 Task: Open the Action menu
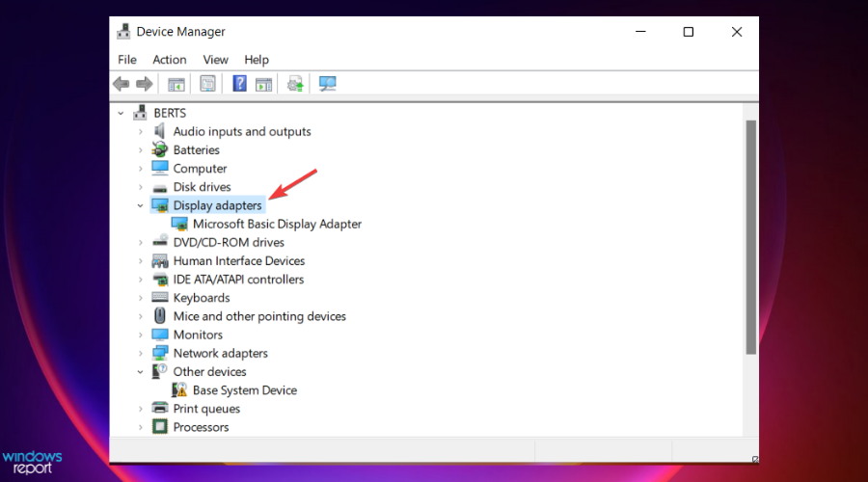170,59
